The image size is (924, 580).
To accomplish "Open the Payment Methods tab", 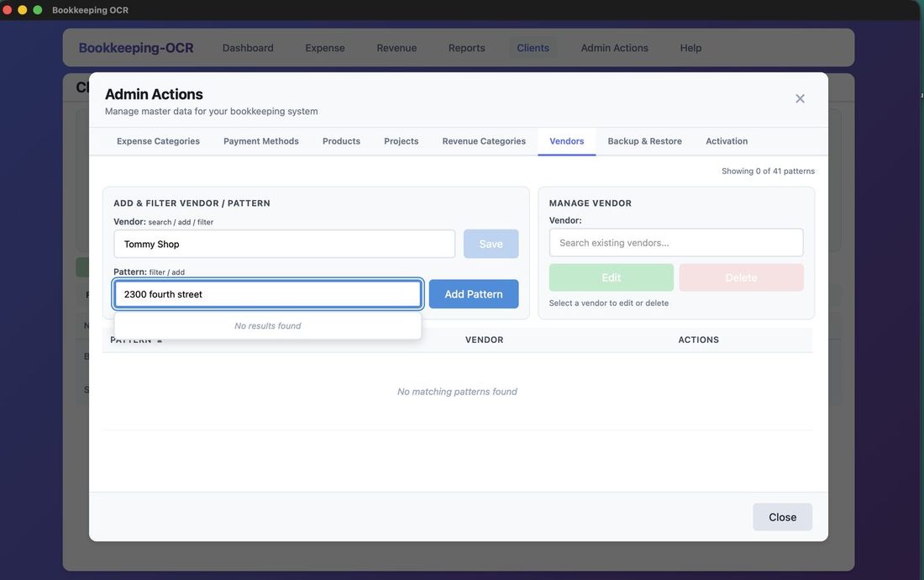I will [260, 140].
